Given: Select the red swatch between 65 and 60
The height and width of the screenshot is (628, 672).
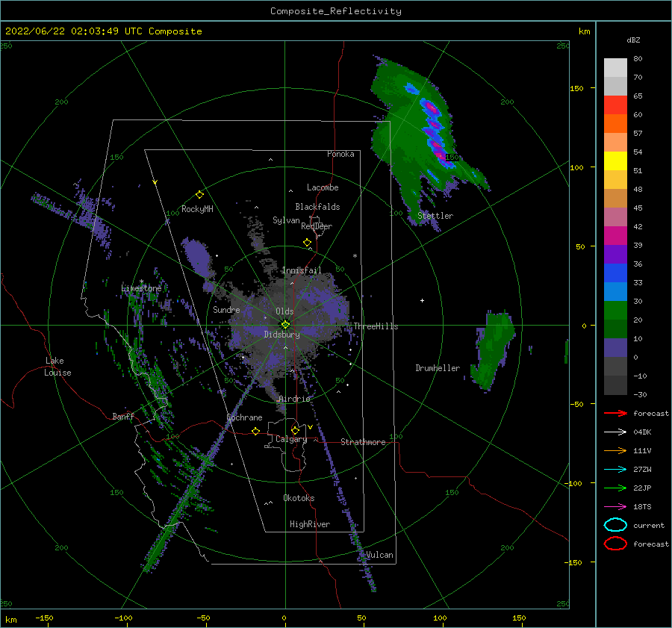Looking at the screenshot, I should [615, 105].
